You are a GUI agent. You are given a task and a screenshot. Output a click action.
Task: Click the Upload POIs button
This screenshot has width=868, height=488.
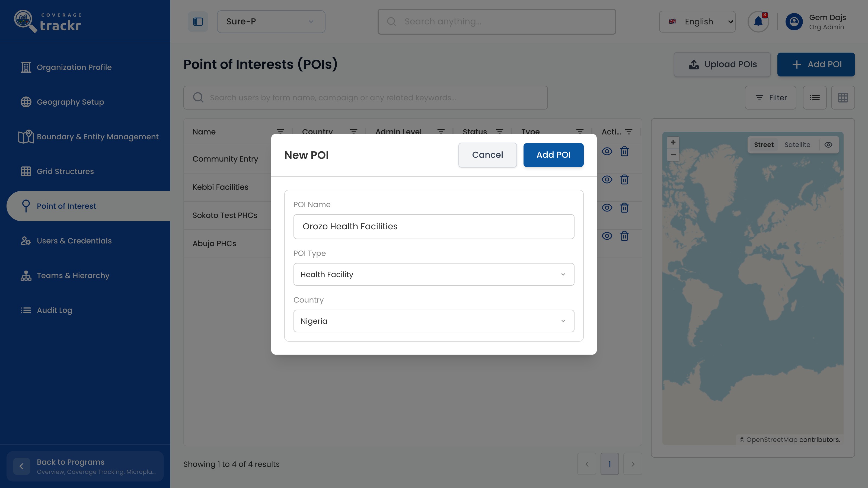point(722,64)
